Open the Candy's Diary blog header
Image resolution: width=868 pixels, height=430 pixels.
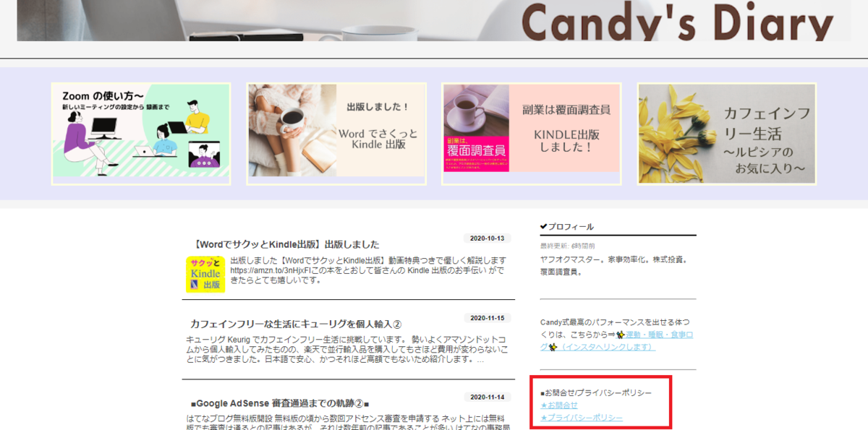[434, 20]
